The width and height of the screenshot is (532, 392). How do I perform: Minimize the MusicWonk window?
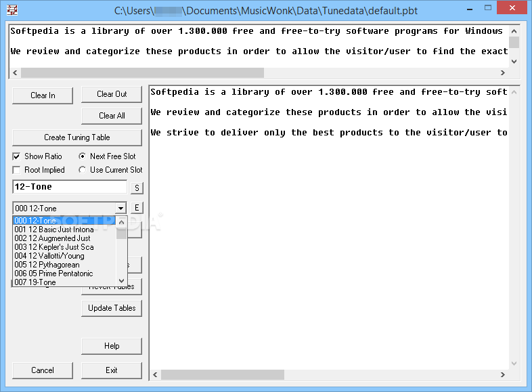(470, 9)
